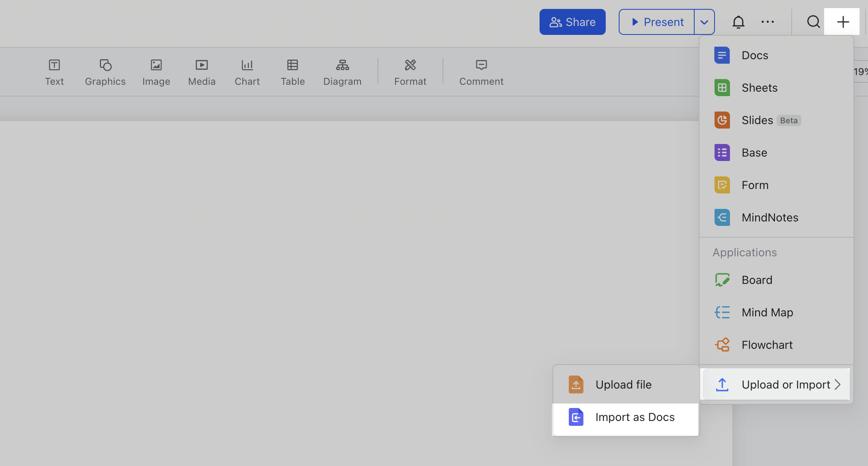
Task: Click the Media toolbar icon
Action: [201, 72]
